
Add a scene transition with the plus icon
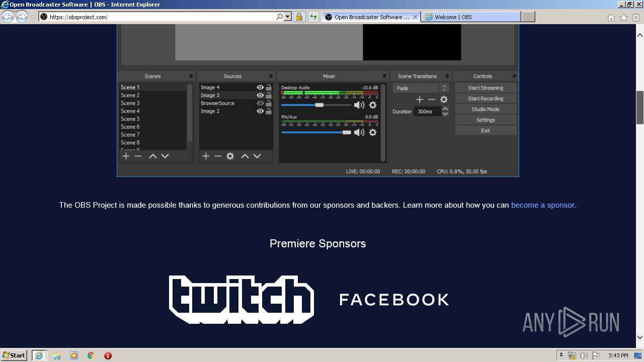(x=420, y=100)
